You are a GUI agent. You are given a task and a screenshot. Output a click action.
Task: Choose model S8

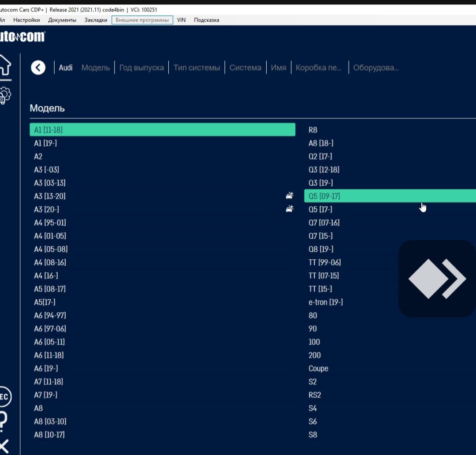390,435
